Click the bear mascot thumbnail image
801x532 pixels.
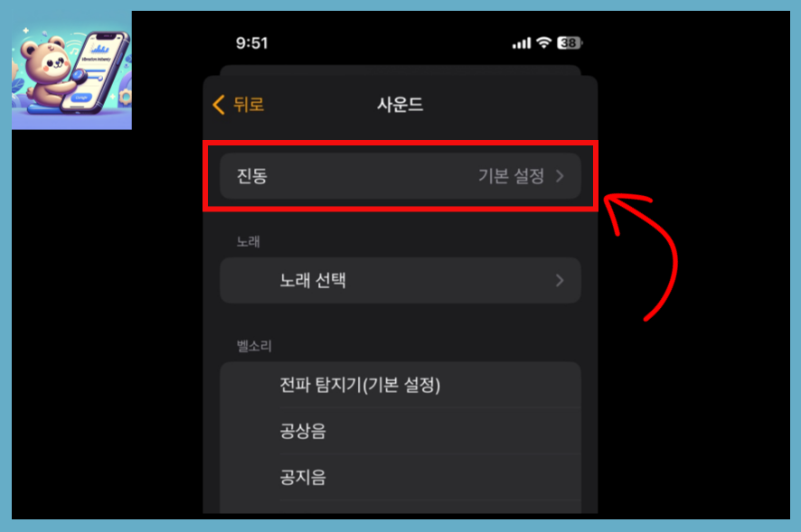[x=71, y=71]
